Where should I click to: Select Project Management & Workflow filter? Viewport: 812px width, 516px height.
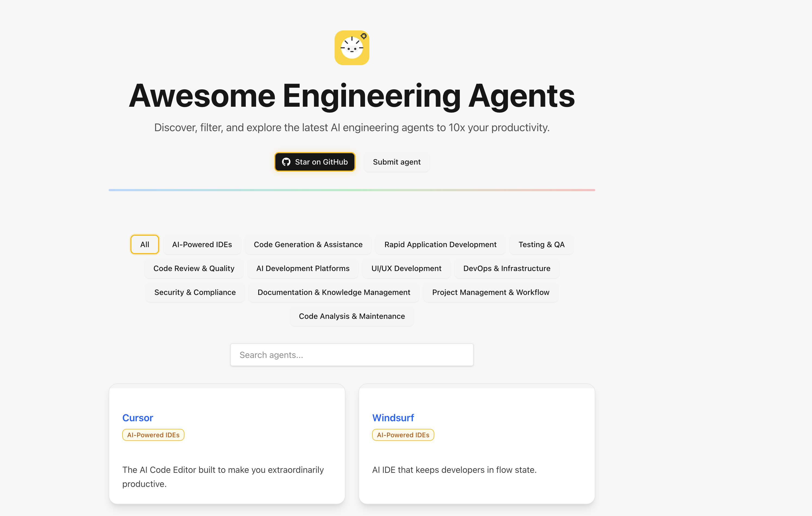click(x=491, y=292)
